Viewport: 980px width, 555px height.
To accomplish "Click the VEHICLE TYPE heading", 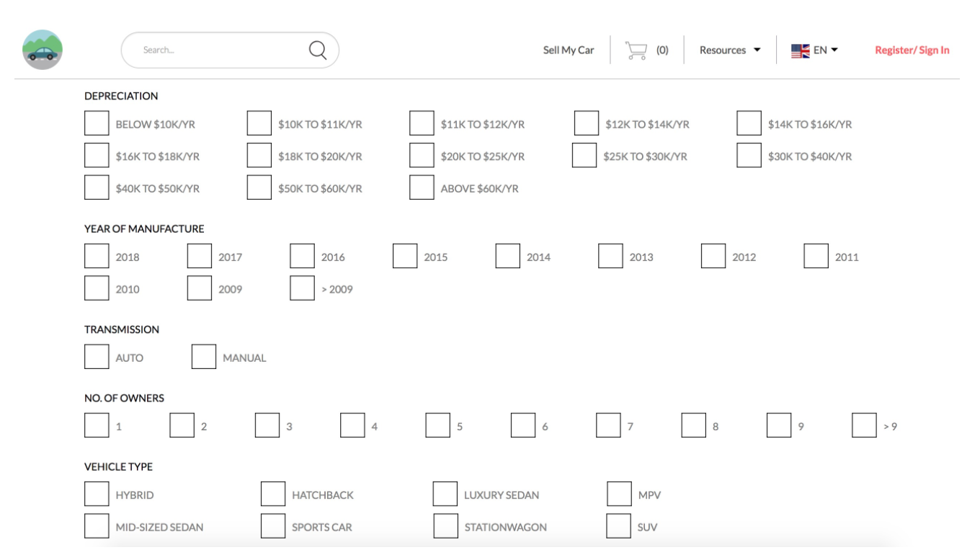I will click(118, 467).
